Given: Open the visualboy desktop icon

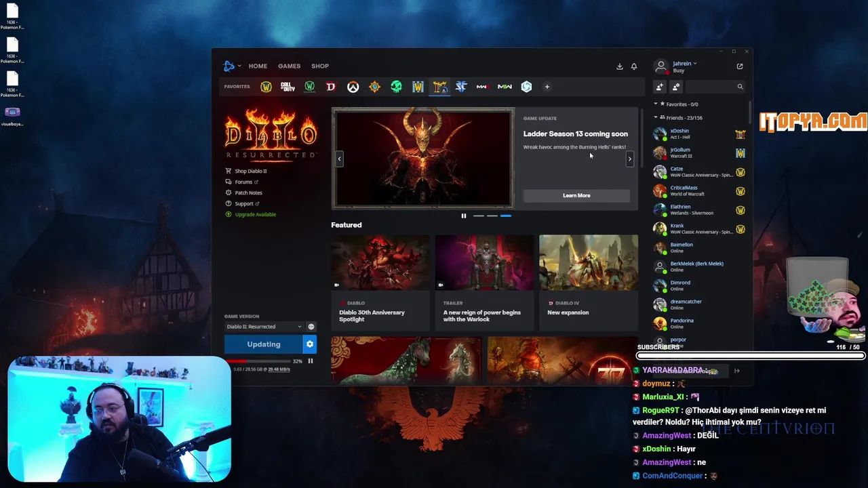Looking at the screenshot, I should [12, 116].
